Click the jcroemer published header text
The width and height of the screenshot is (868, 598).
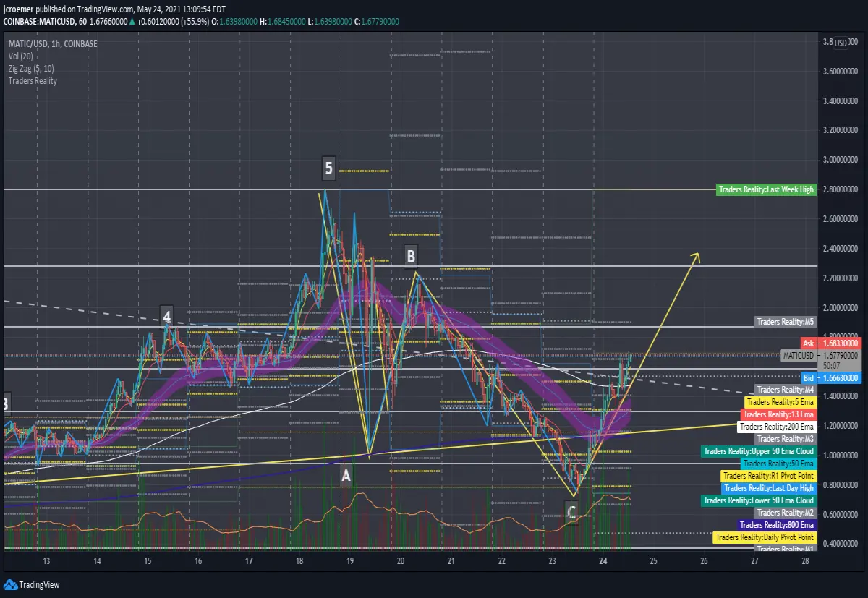coord(116,9)
